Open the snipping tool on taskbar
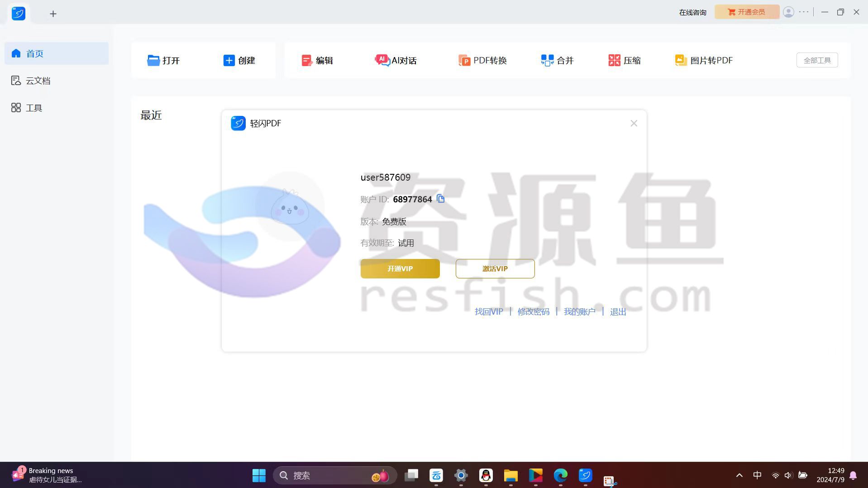868x488 pixels. [x=610, y=481]
